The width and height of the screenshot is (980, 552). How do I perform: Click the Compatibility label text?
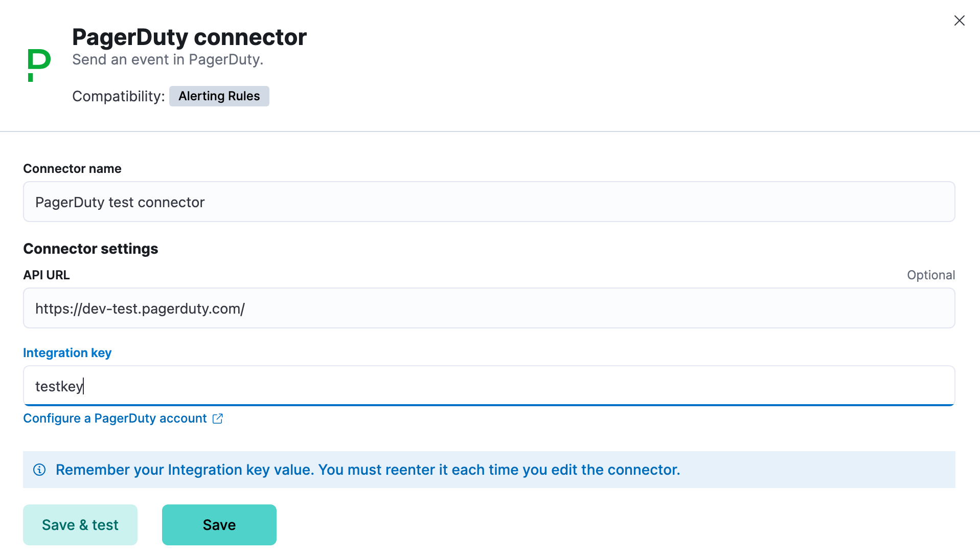118,96
